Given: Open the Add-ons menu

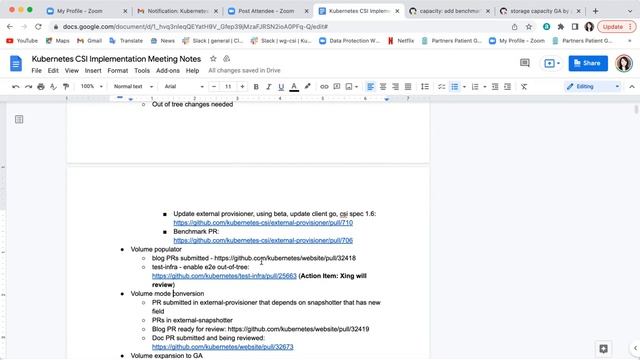Looking at the screenshot, I should (x=168, y=71).
